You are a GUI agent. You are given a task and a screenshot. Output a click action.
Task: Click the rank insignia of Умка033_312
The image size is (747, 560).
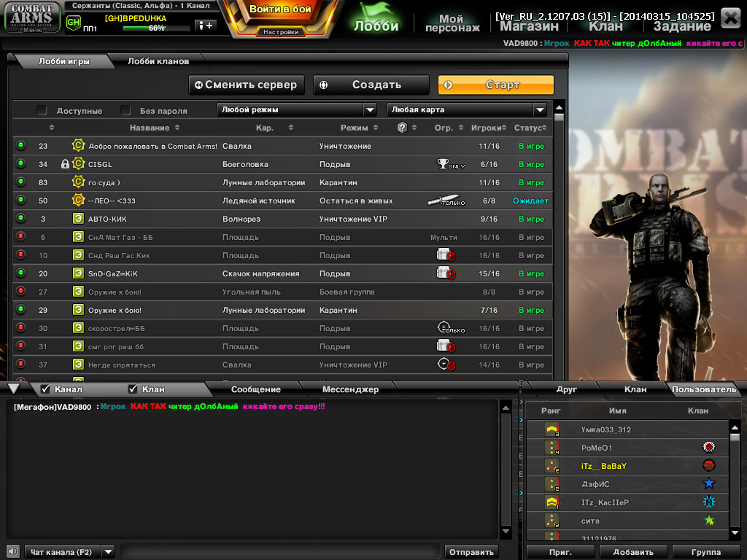(x=551, y=429)
